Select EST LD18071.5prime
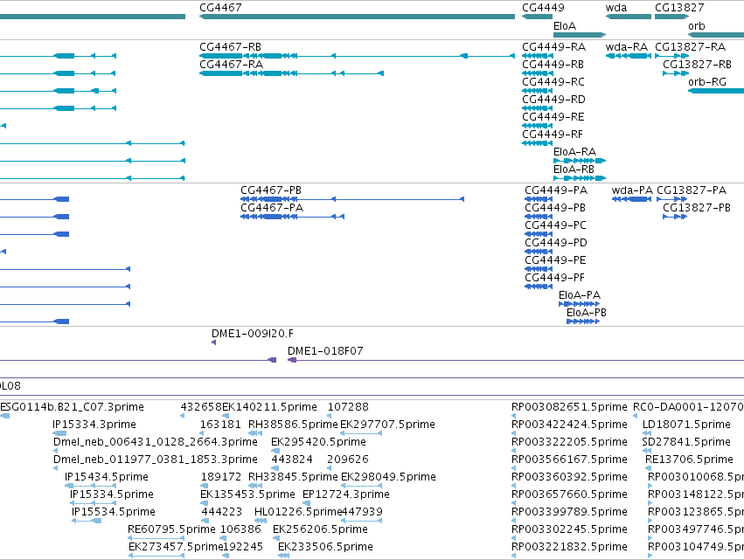 click(x=647, y=433)
